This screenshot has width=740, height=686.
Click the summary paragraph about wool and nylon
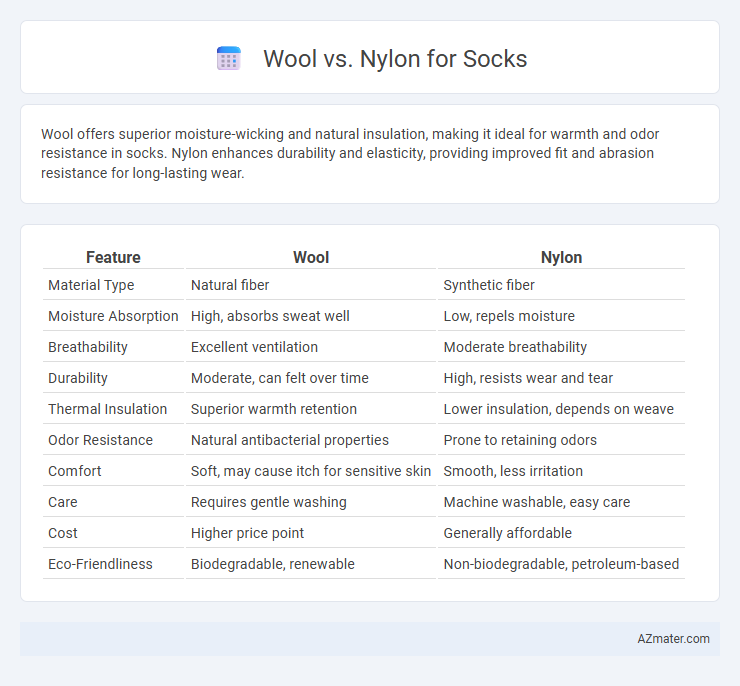(350, 153)
